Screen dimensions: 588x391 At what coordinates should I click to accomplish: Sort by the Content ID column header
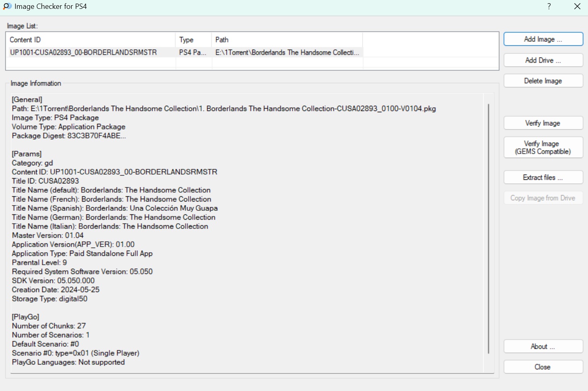91,40
